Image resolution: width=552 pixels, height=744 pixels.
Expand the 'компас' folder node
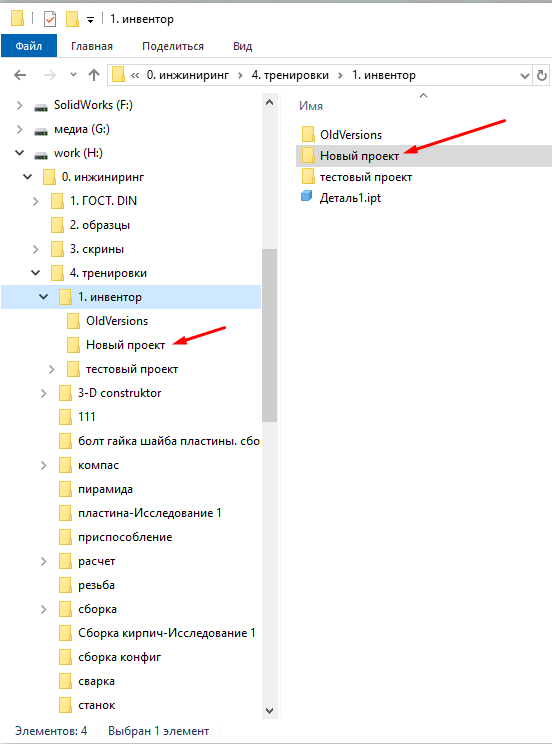(44, 465)
